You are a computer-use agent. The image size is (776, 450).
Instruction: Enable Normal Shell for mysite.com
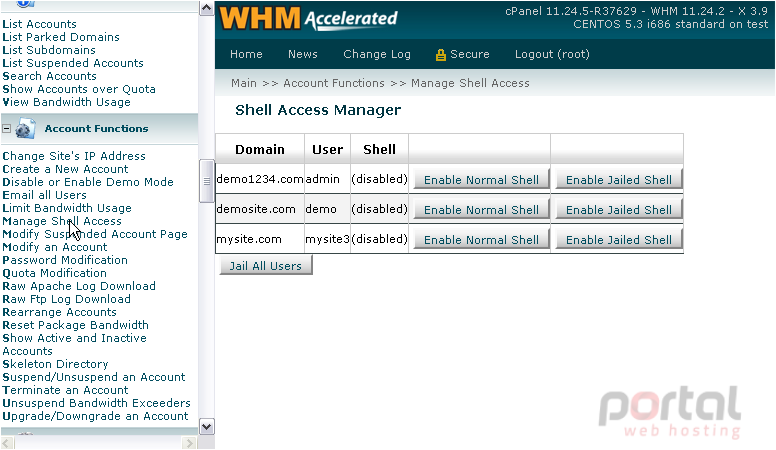pos(481,240)
